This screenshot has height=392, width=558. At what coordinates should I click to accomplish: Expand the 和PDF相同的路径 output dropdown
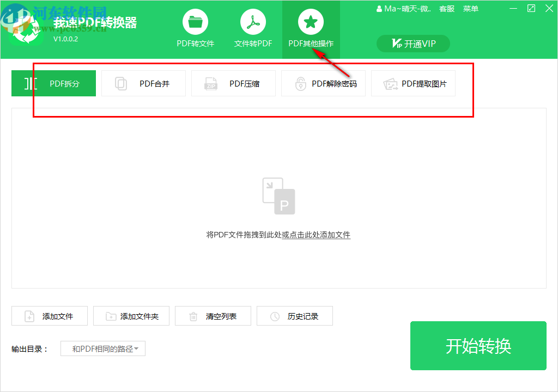(x=103, y=348)
